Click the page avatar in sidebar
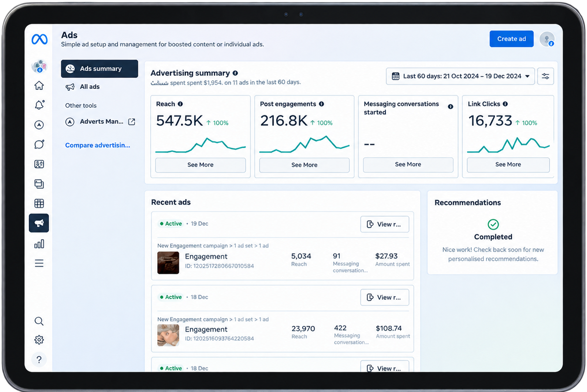 [x=39, y=66]
